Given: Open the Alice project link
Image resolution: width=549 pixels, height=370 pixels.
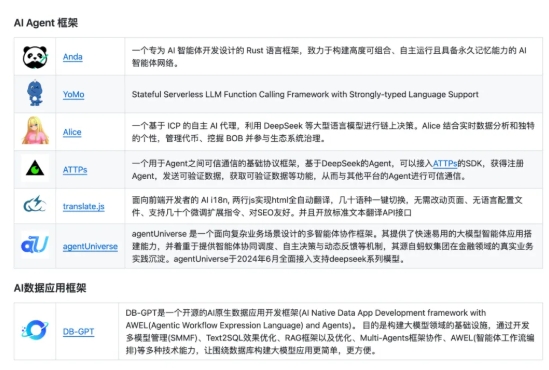Looking at the screenshot, I should 72,132.
